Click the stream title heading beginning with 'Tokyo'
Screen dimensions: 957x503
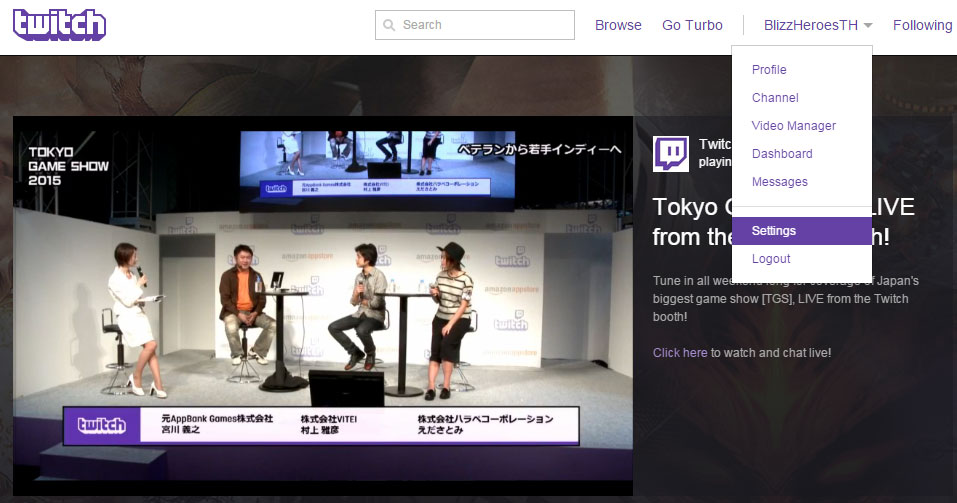[783, 222]
